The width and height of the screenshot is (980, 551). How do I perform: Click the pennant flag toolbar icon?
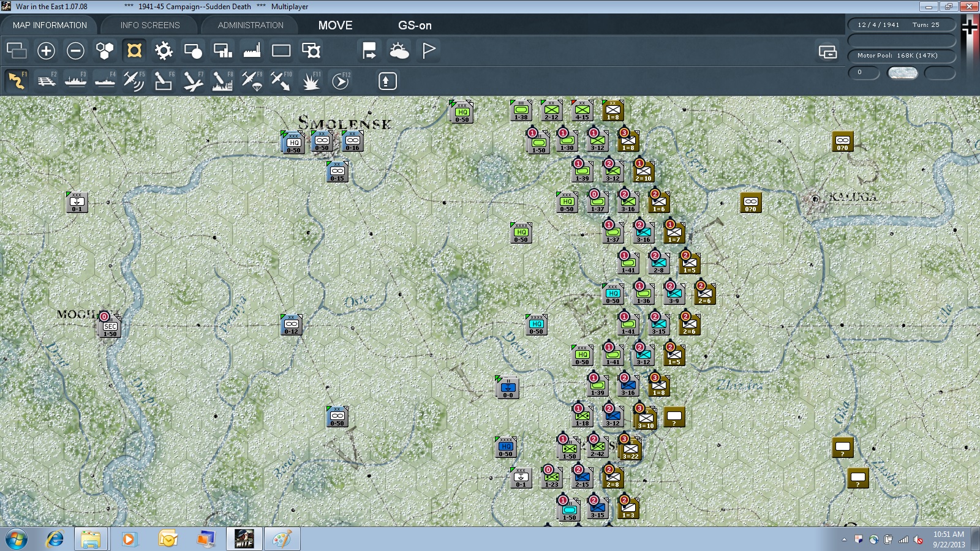tap(428, 51)
